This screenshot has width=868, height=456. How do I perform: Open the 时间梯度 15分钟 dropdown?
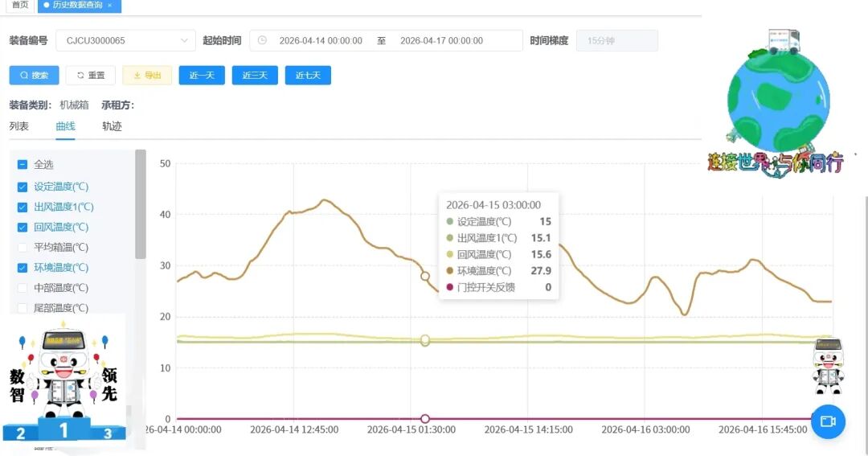tap(616, 40)
